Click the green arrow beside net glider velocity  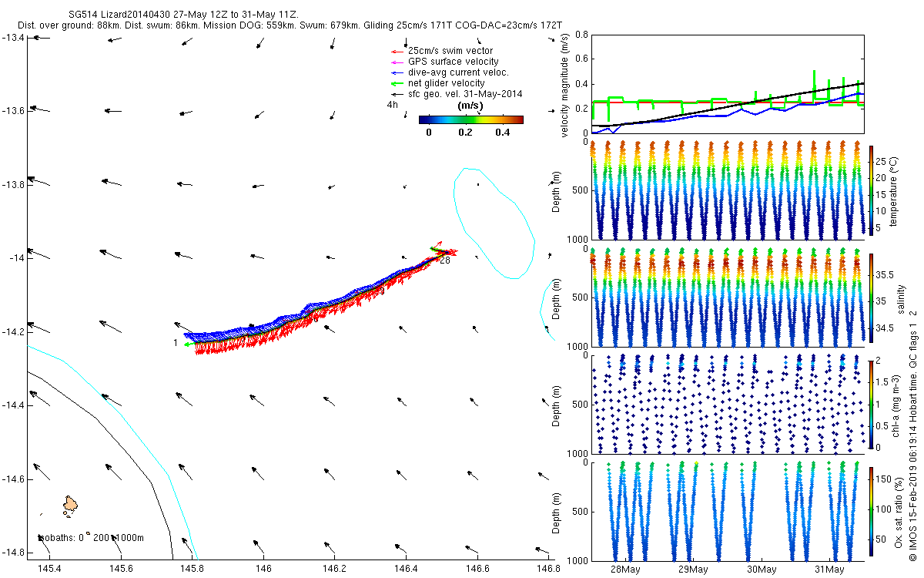(397, 83)
